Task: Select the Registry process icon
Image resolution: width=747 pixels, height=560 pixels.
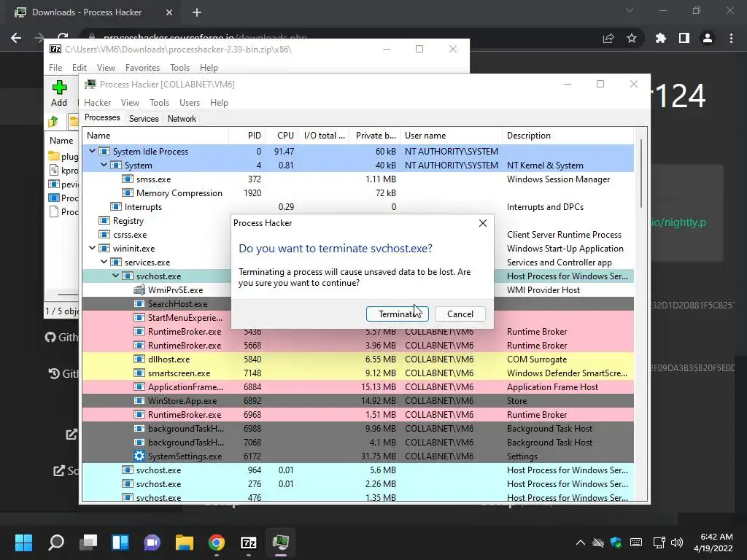Action: tap(104, 220)
